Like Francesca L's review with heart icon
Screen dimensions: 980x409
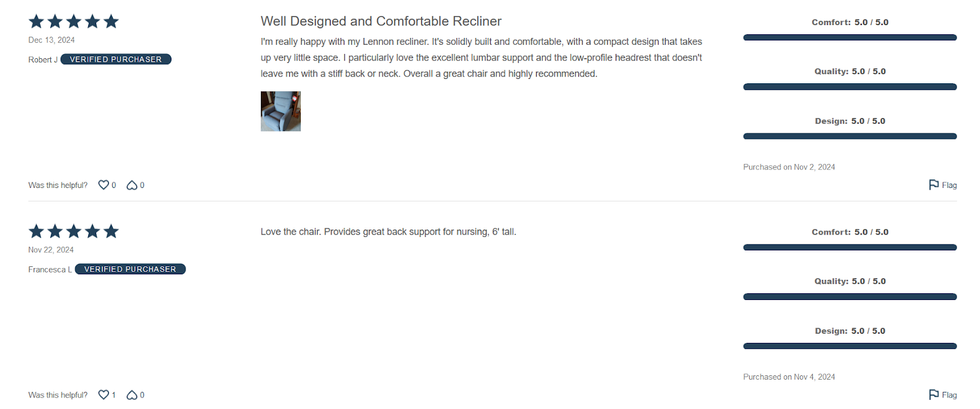coord(104,395)
